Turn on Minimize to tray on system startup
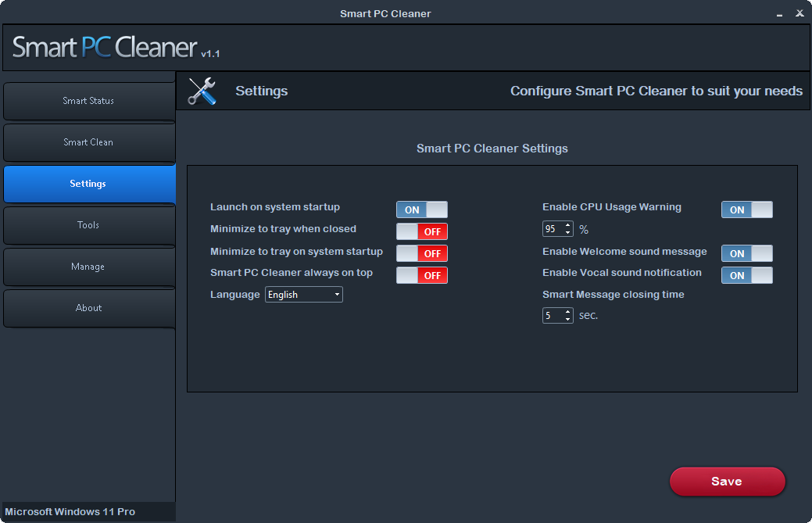The width and height of the screenshot is (812, 523). click(422, 253)
